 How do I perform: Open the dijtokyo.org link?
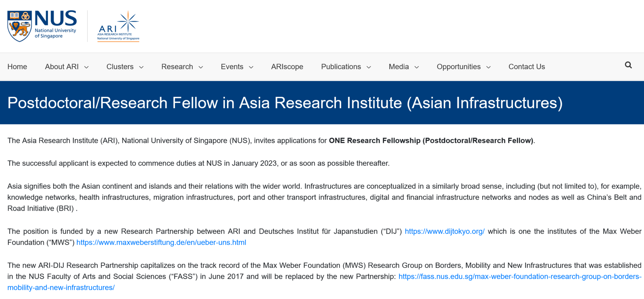[445, 231]
